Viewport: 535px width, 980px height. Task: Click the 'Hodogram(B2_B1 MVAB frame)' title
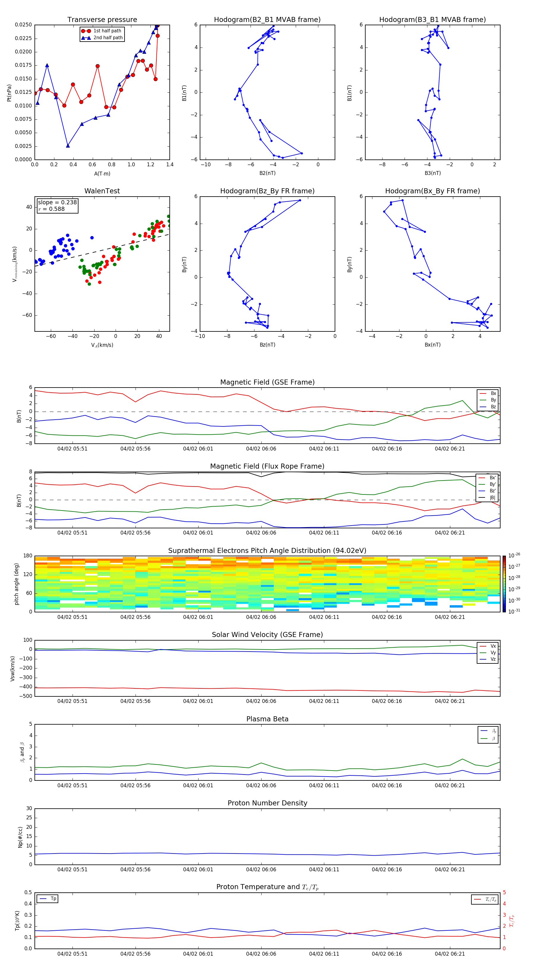pos(267,20)
